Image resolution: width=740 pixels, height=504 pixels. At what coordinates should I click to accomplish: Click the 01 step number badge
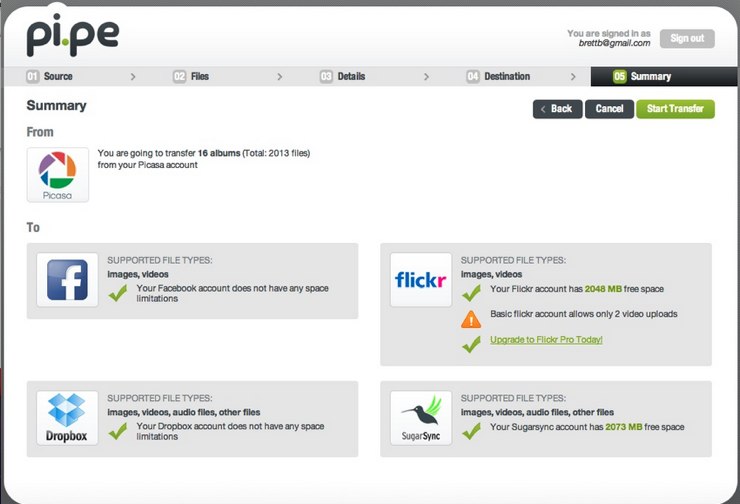click(33, 76)
